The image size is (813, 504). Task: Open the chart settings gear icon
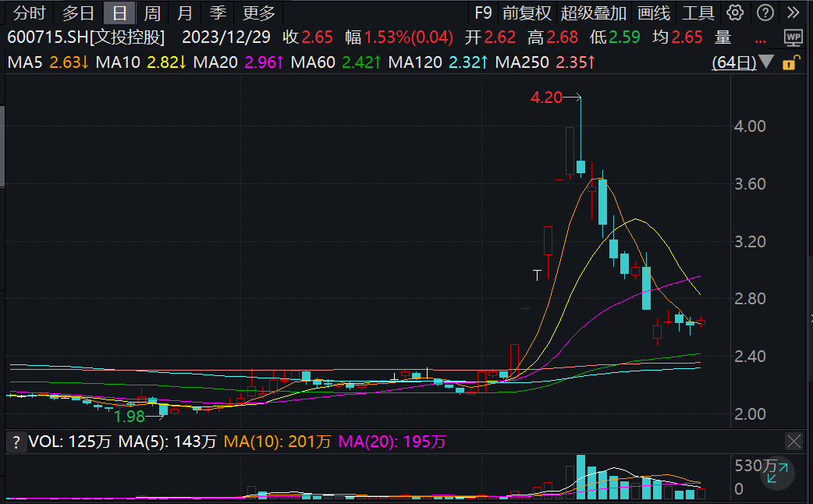pyautogui.click(x=735, y=12)
